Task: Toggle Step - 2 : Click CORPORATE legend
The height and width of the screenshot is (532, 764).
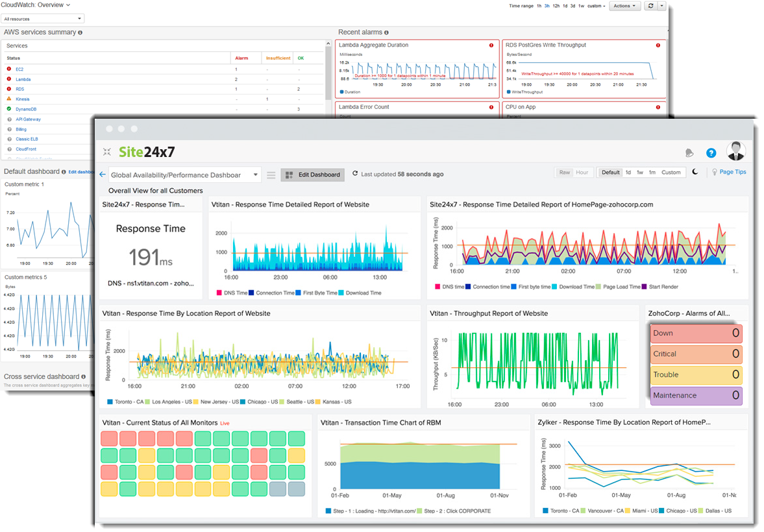Action: click(454, 511)
